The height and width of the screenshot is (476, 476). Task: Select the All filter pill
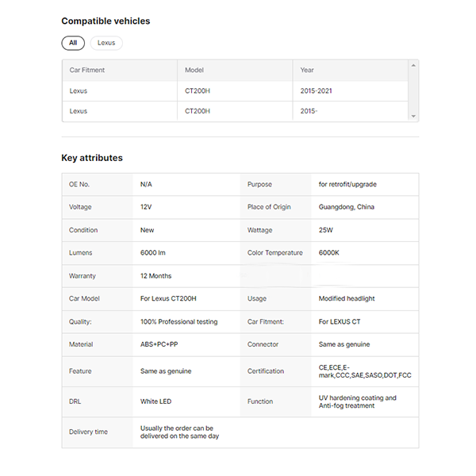click(73, 43)
